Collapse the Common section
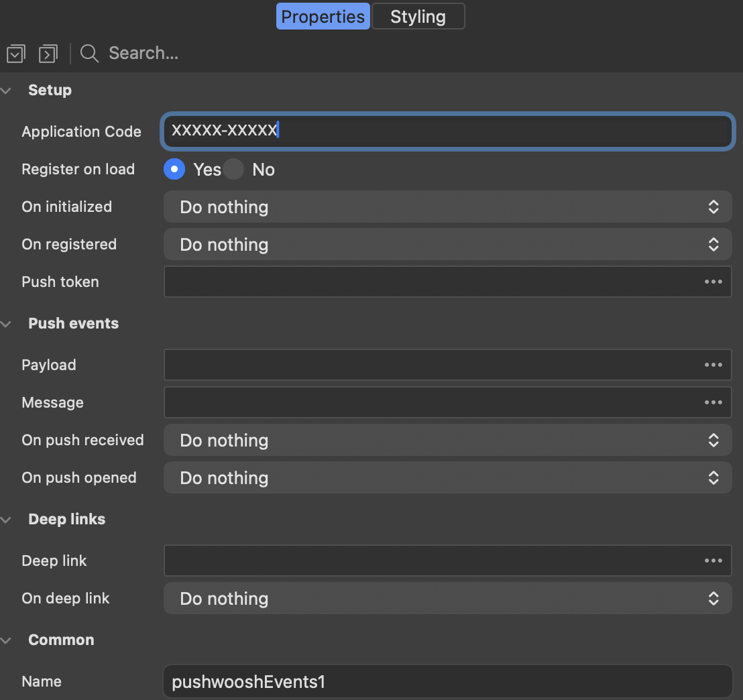This screenshot has height=700, width=743. [x=6, y=640]
